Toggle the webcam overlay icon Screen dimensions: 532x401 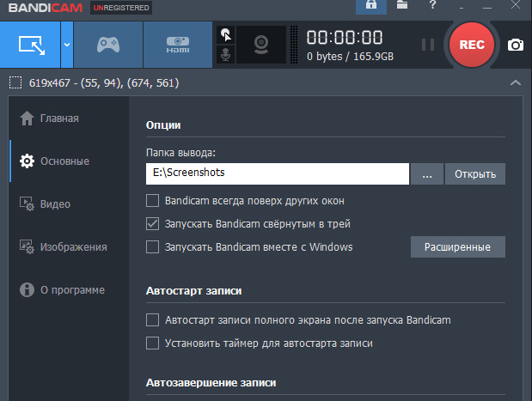pyautogui.click(x=261, y=45)
